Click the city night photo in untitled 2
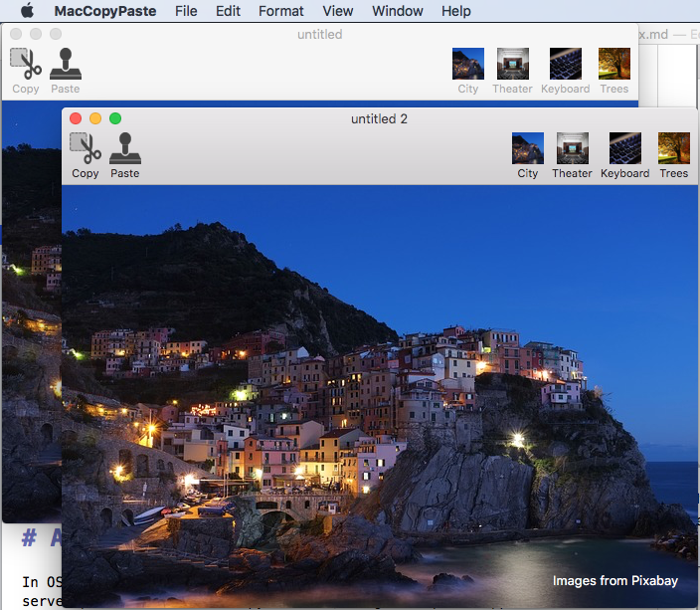This screenshot has width=700, height=610. (380, 396)
